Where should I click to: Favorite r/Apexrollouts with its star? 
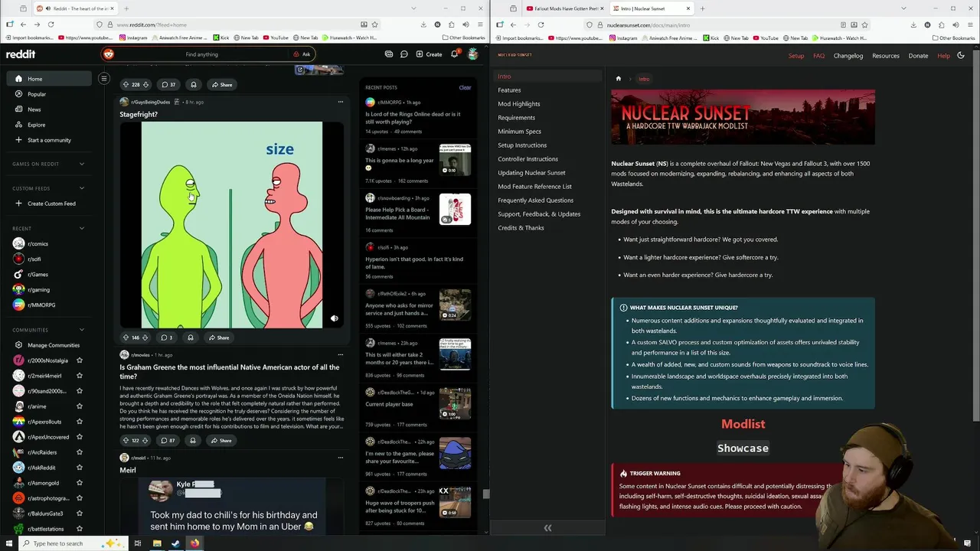[x=79, y=422]
